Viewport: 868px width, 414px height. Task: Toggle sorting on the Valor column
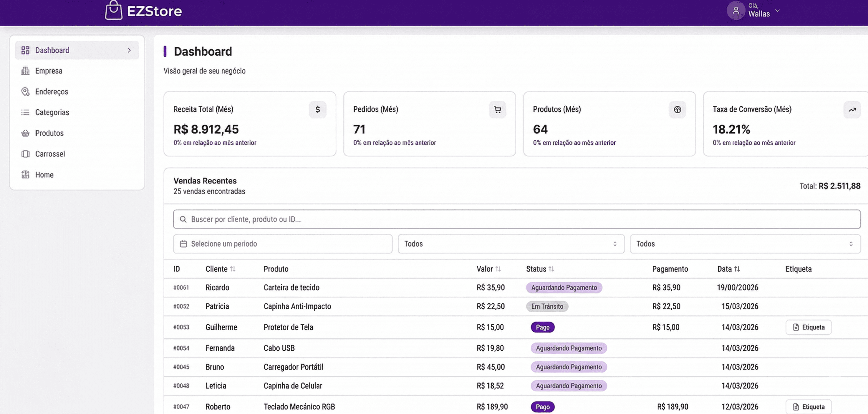tap(499, 269)
